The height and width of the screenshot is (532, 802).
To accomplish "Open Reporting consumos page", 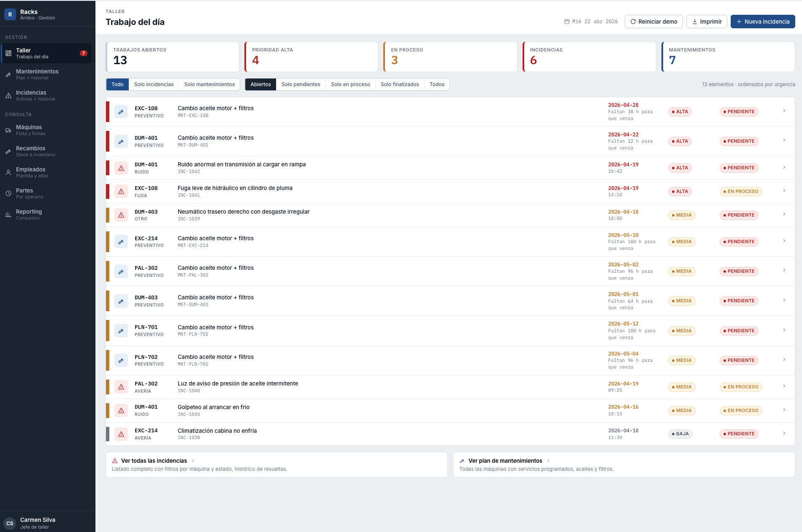I will 46,214.
